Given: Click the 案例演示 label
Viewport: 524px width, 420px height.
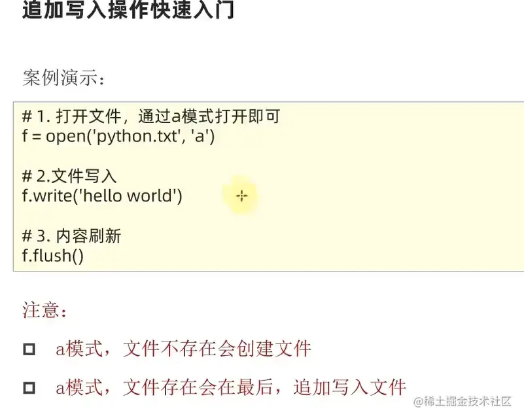Looking at the screenshot, I should coord(63,78).
